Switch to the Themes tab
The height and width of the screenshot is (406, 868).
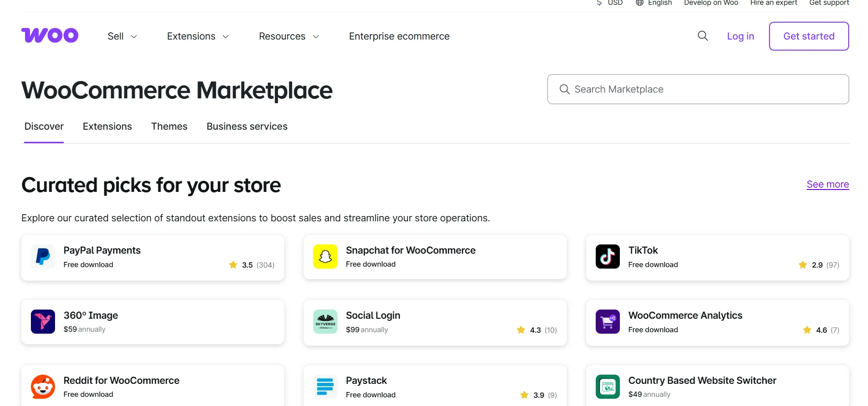pyautogui.click(x=169, y=126)
